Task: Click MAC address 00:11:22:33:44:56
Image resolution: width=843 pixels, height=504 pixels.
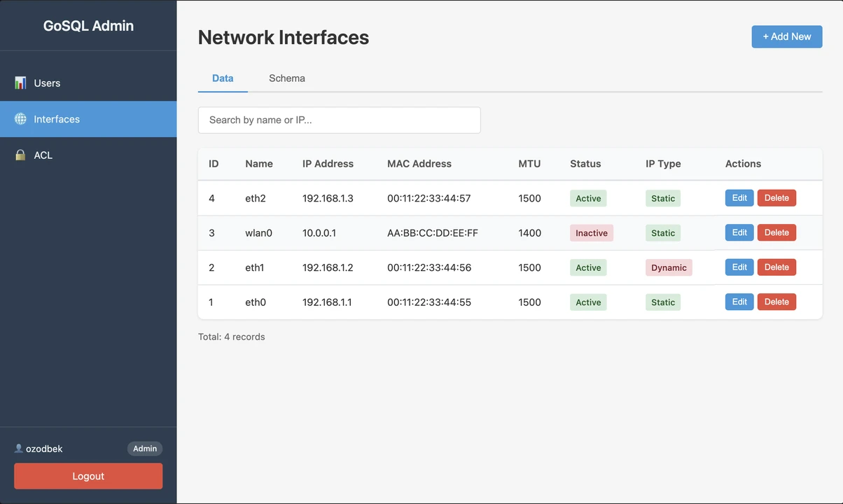Action: tap(429, 267)
